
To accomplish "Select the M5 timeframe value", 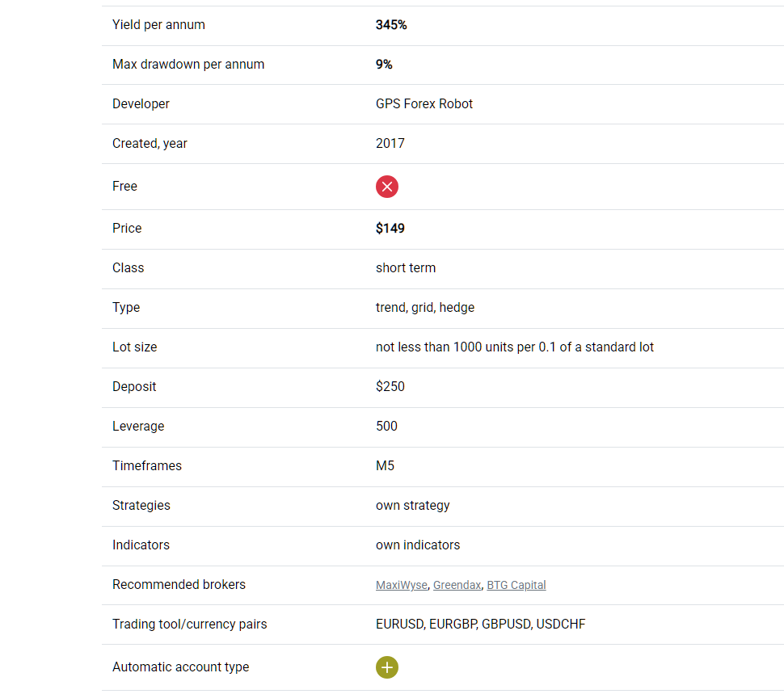I will pos(385,466).
